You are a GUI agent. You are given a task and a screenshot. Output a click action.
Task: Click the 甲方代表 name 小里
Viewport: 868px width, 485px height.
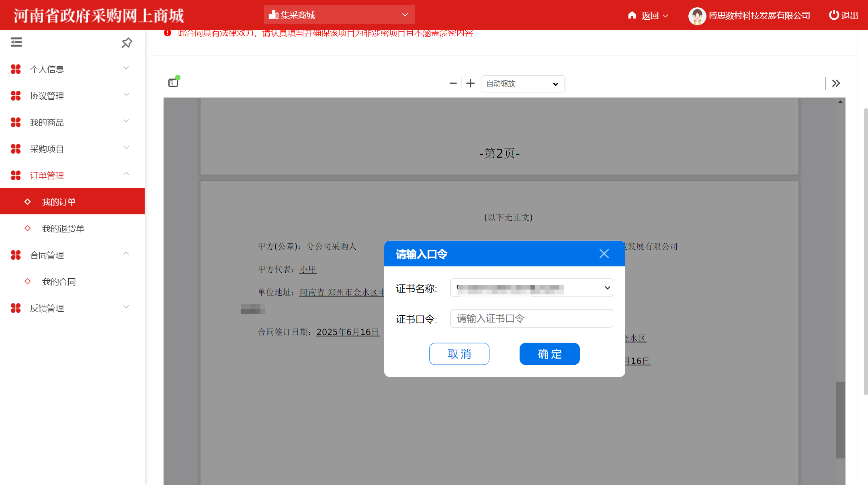[308, 269]
